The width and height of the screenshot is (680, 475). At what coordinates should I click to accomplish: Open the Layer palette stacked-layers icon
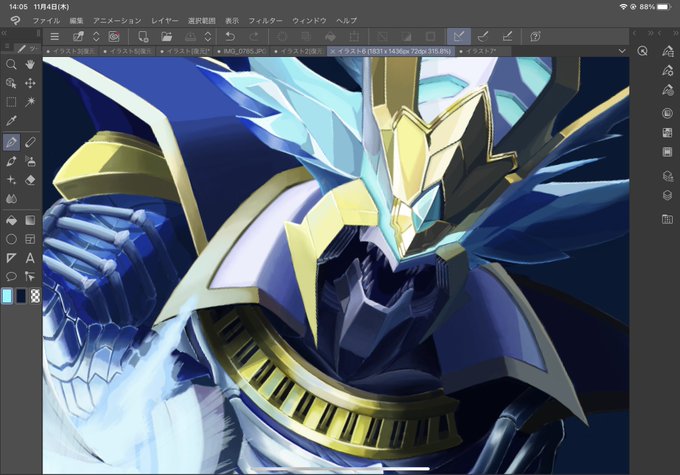[667, 195]
